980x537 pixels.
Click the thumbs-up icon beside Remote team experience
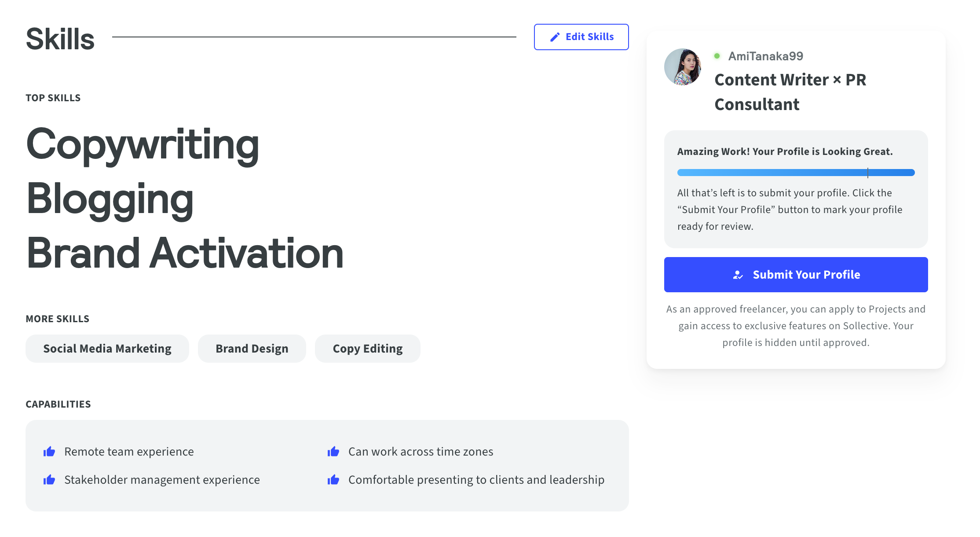(49, 452)
